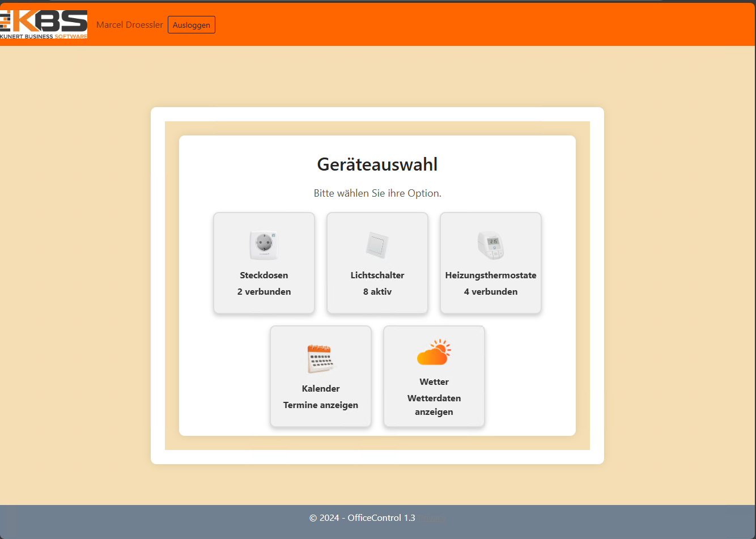Click the KBS Kunert Business Software logo
The image size is (756, 539).
pyautogui.click(x=44, y=24)
